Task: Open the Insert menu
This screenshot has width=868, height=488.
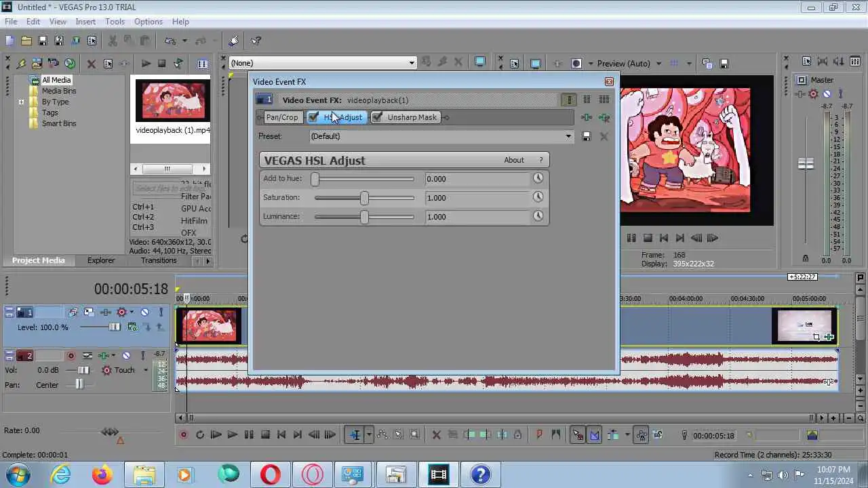Action: pyautogui.click(x=85, y=22)
